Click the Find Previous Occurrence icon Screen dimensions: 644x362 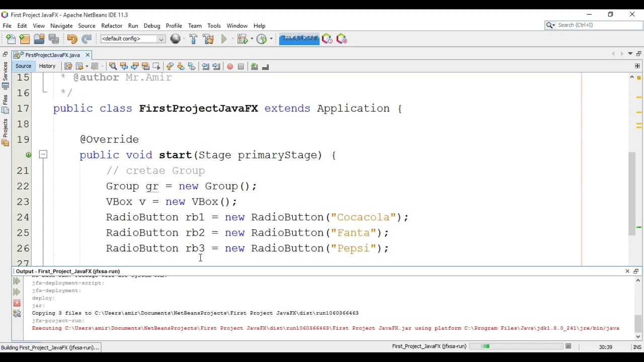pyautogui.click(x=124, y=66)
